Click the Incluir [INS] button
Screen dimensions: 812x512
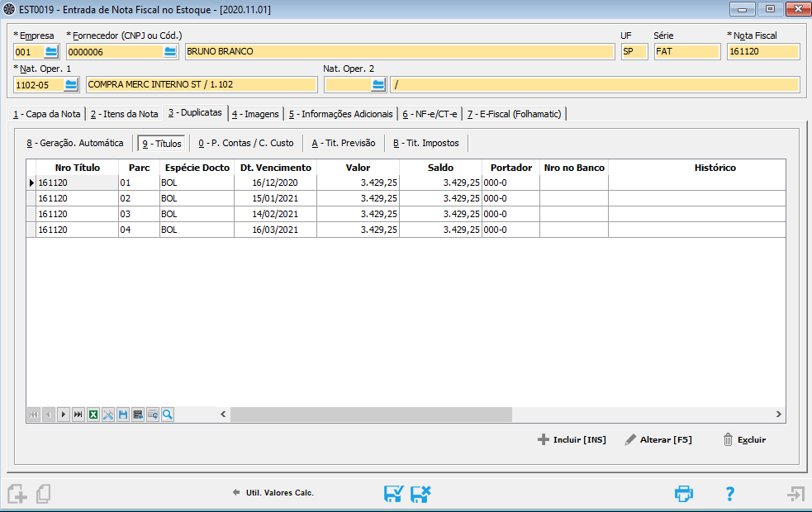coord(572,439)
